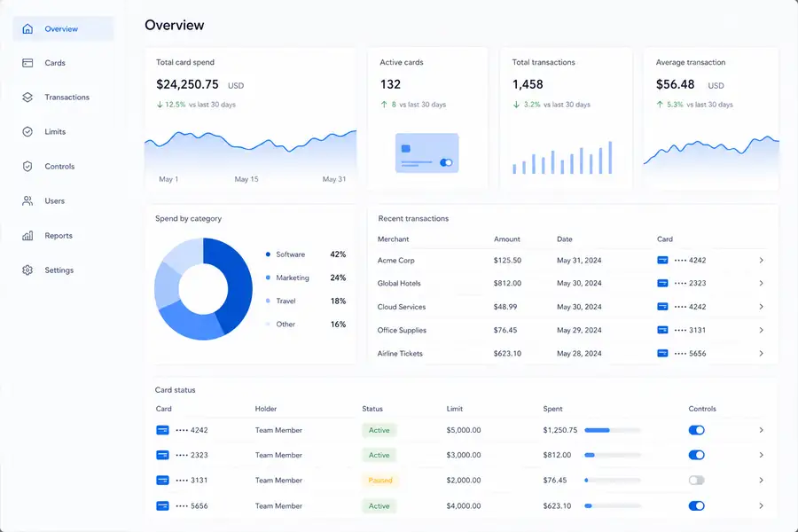Screen dimensions: 798x532
Task: Click card icon for 2323 in Card status
Action: tap(162, 455)
